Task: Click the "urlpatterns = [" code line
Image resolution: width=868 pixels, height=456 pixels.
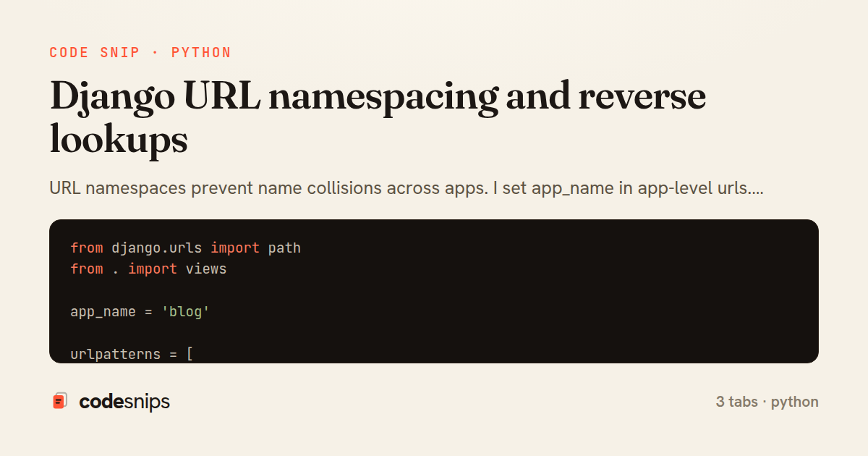Action: click(x=132, y=355)
